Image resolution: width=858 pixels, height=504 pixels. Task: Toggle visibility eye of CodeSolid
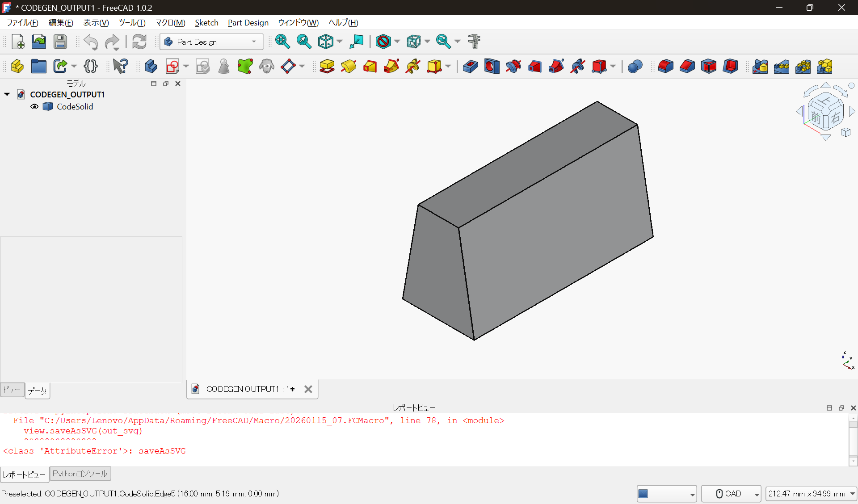34,106
